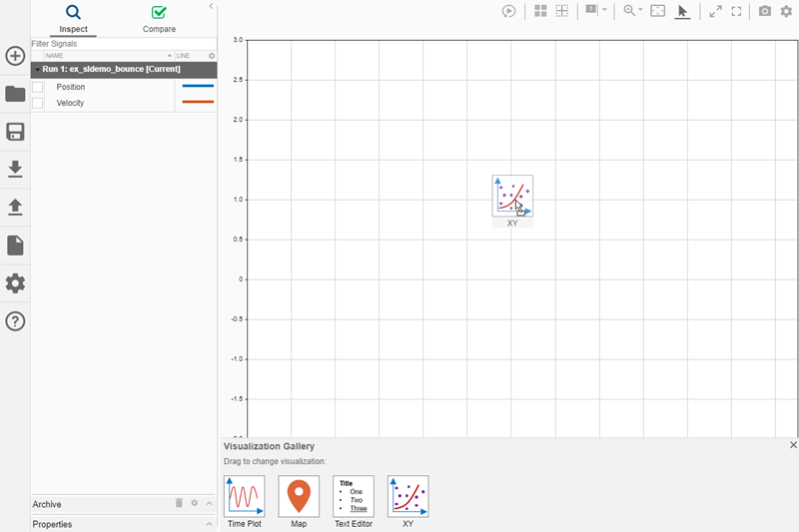Select the Time Plot visualization thumbnail
The width and height of the screenshot is (799, 532).
[x=244, y=496]
